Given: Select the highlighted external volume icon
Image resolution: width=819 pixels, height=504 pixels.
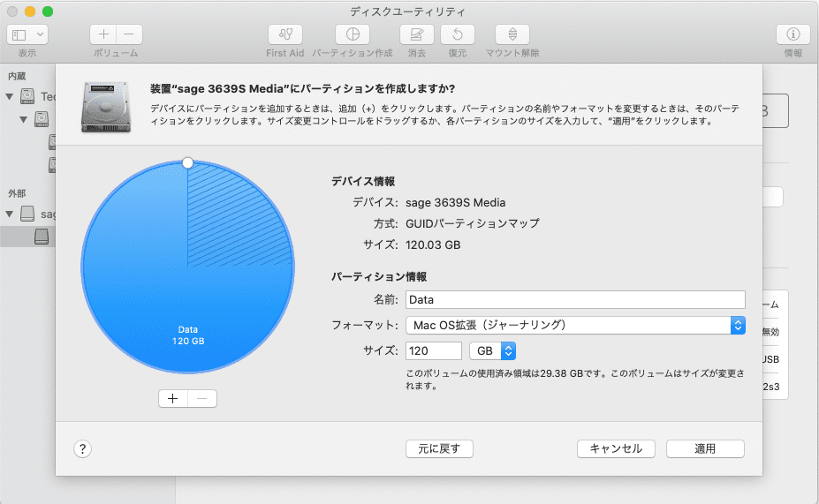Looking at the screenshot, I should tap(42, 237).
